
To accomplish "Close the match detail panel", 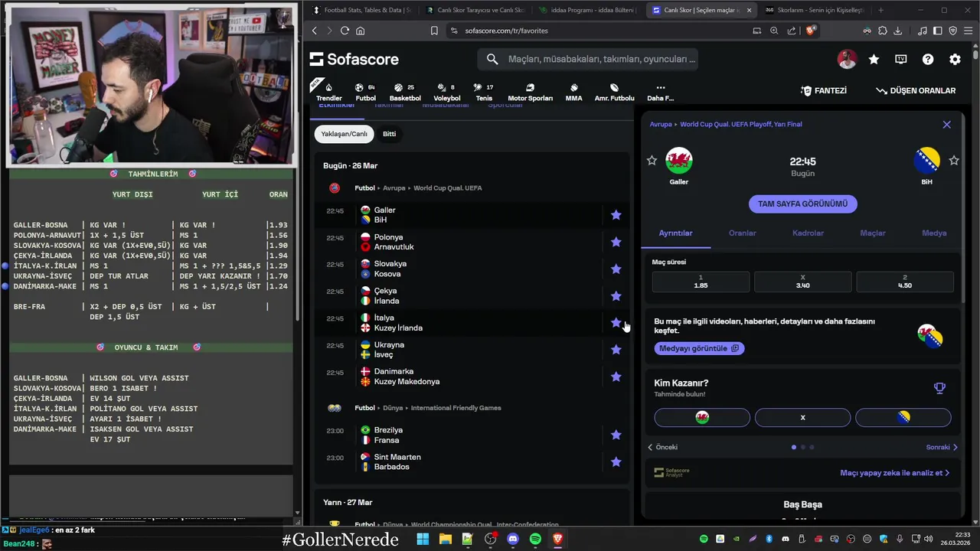I will [946, 124].
